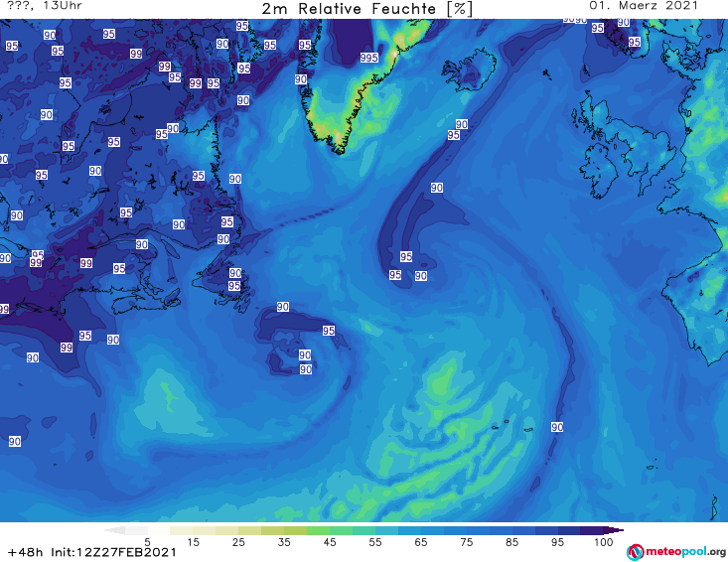
Task: Click the right arrow tip of color bar
Action: tap(616, 530)
